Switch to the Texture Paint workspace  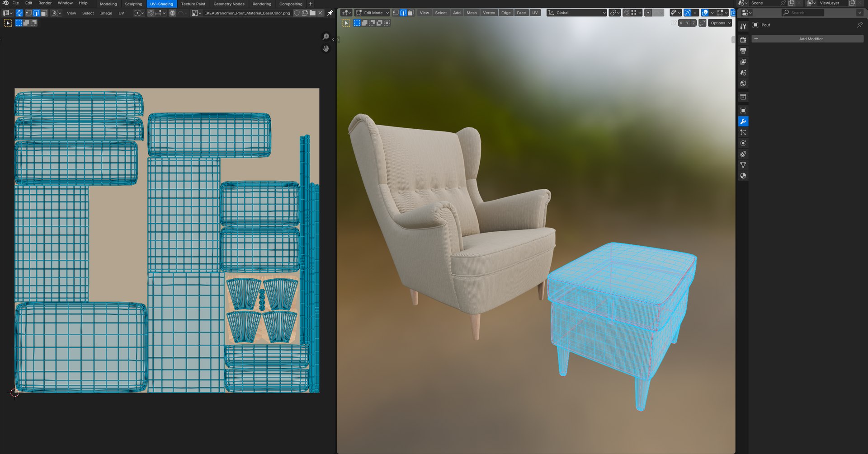(x=193, y=4)
